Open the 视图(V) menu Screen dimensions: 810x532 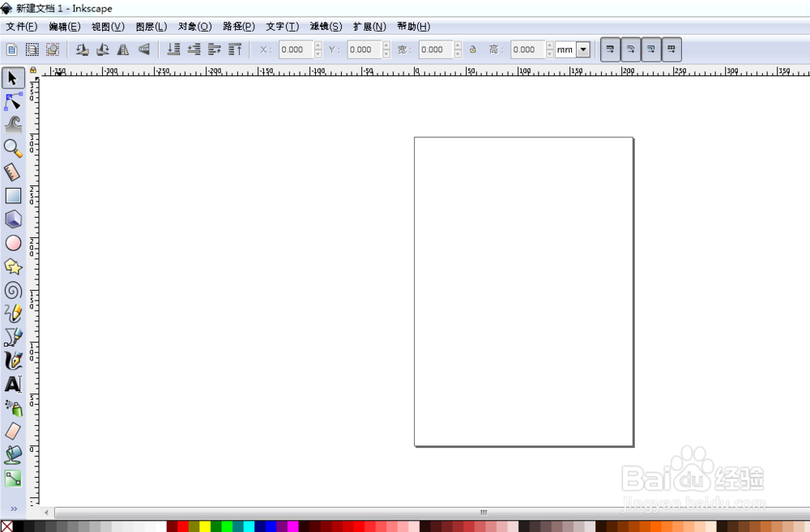pyautogui.click(x=108, y=27)
